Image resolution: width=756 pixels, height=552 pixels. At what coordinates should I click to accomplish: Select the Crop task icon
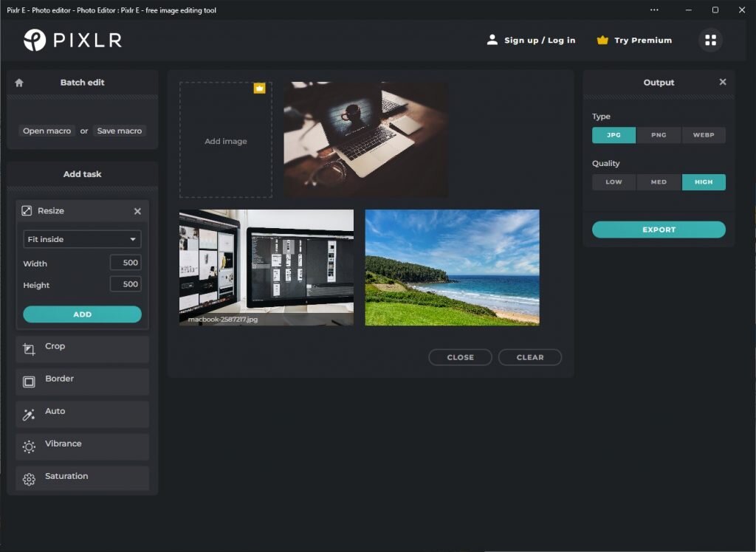(x=27, y=349)
